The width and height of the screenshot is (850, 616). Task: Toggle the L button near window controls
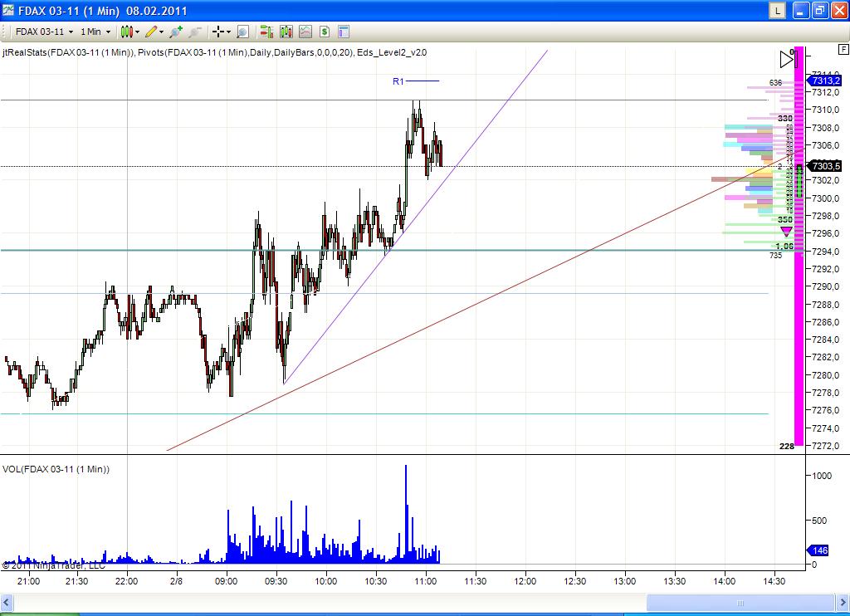pyautogui.click(x=779, y=10)
